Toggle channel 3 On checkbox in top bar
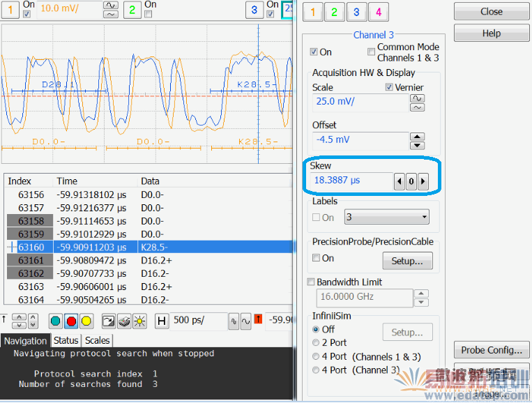Viewport: 532px width, 403px height. click(270, 14)
